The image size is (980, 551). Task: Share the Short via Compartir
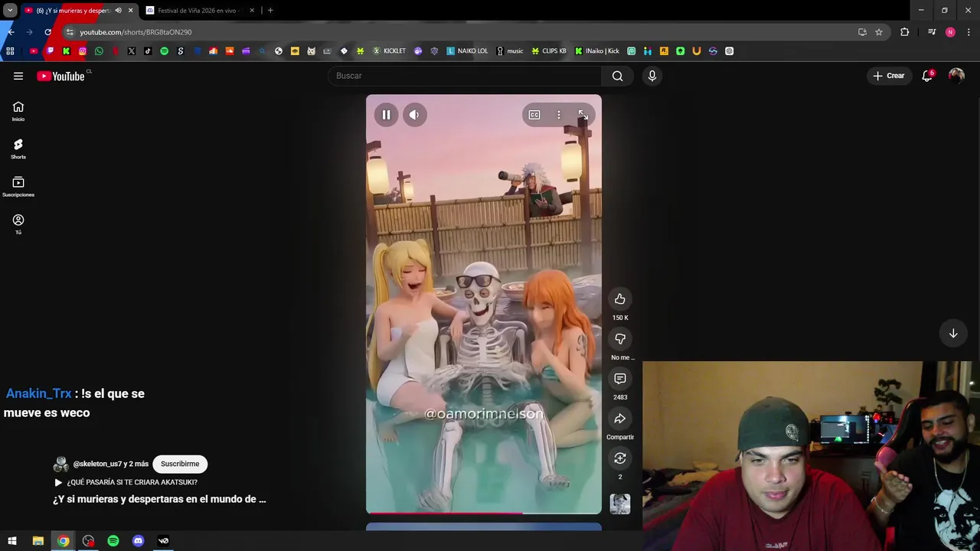coord(620,419)
